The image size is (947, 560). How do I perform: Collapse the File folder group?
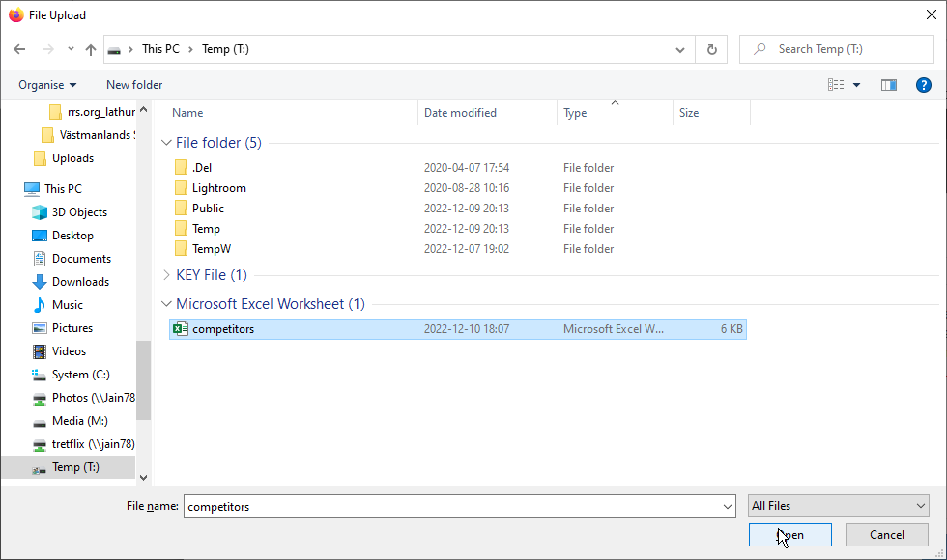click(167, 143)
